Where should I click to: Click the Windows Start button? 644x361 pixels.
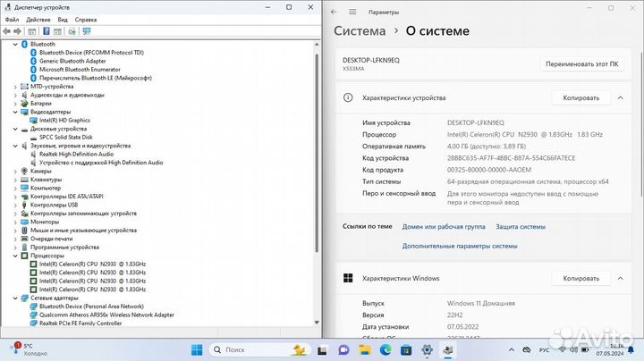click(x=197, y=350)
